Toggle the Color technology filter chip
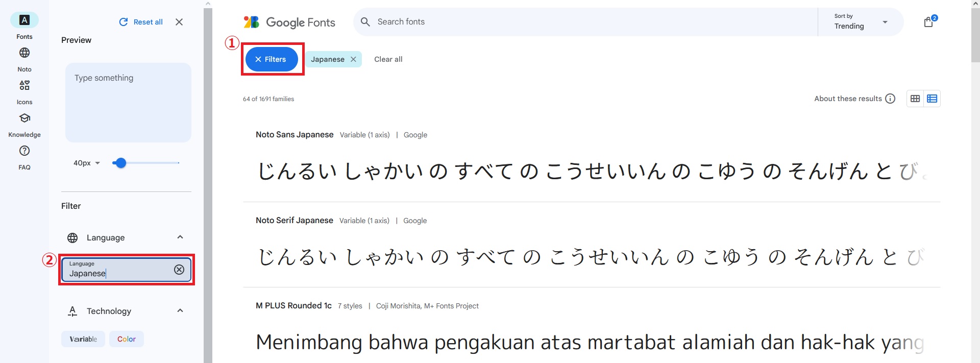 click(127, 339)
